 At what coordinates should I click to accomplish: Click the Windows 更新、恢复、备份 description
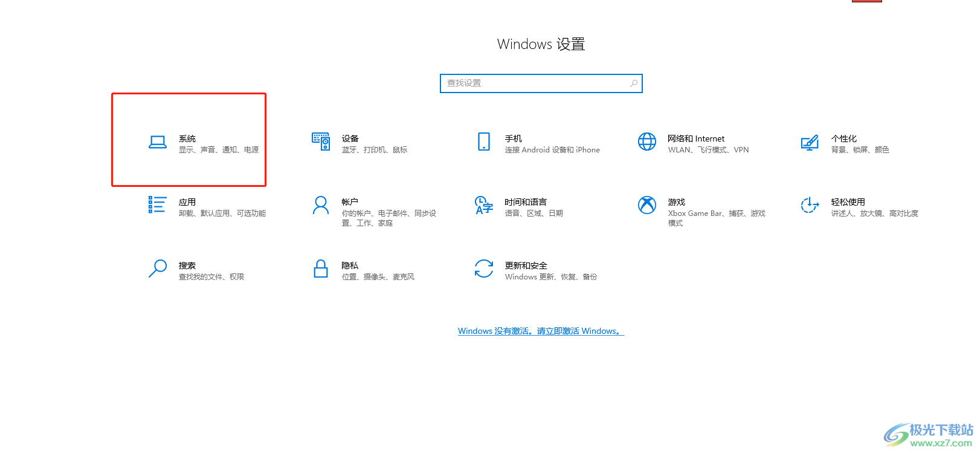tap(551, 277)
